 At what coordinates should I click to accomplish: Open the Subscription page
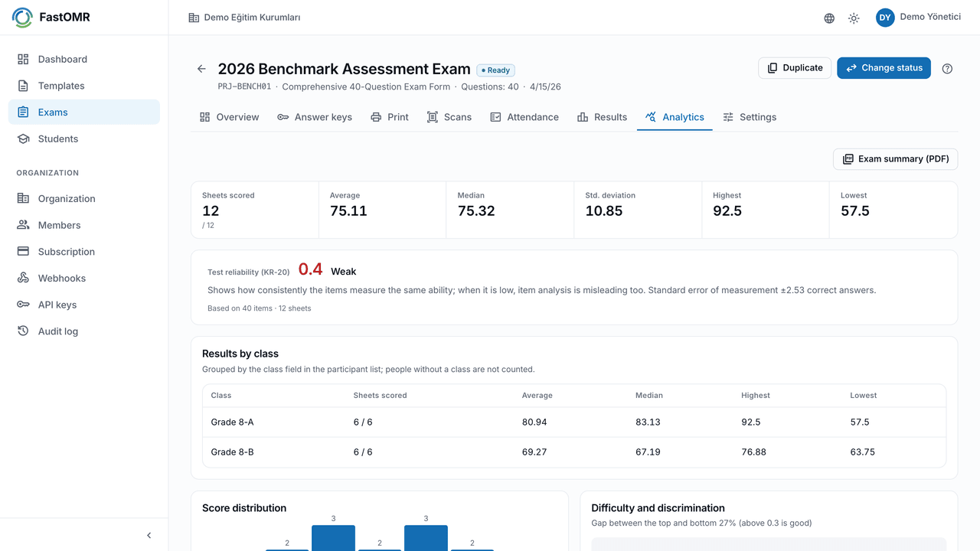point(84,252)
